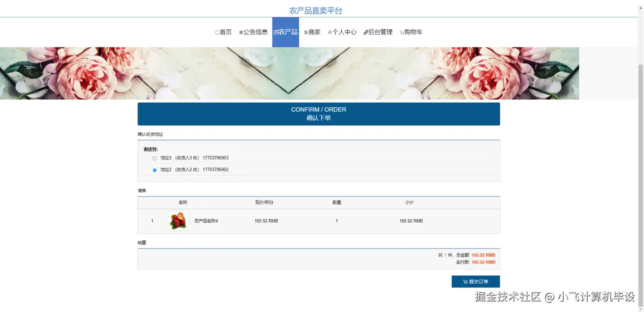Submit order with 提交订单 button
The width and height of the screenshot is (644, 312).
pyautogui.click(x=476, y=282)
